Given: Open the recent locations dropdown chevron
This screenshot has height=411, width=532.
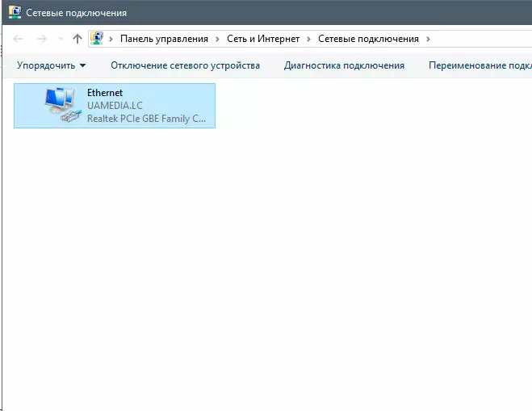Looking at the screenshot, I should coord(61,40).
